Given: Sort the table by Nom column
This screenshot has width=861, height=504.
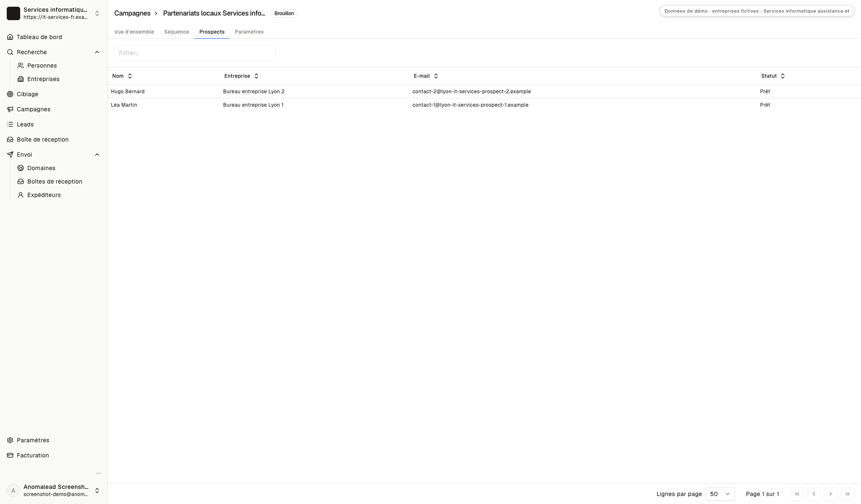Looking at the screenshot, I should tap(122, 76).
